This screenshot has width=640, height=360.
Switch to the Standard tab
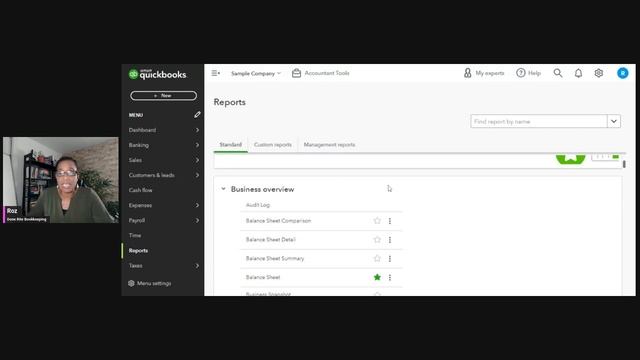(231, 144)
